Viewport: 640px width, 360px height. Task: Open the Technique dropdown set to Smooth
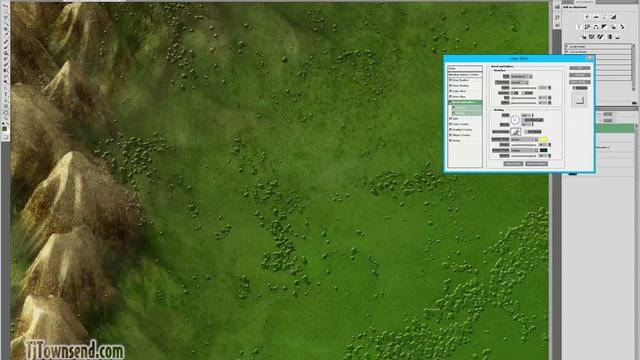pos(519,82)
